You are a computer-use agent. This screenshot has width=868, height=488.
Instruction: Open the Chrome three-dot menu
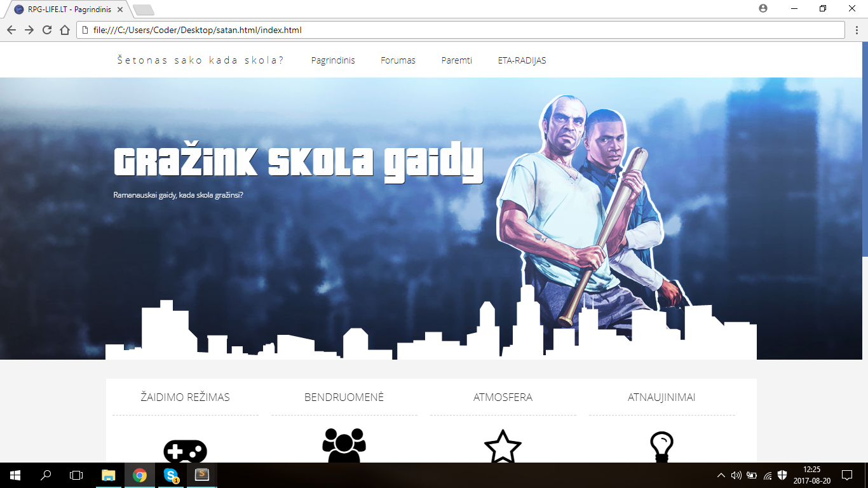pos(856,30)
